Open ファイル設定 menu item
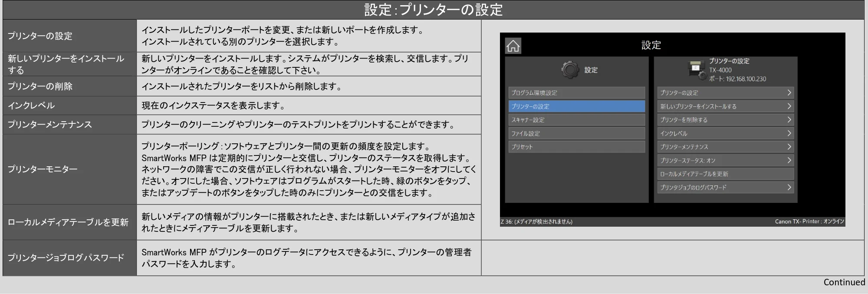Screen dimensions: 868x294 click(576, 133)
